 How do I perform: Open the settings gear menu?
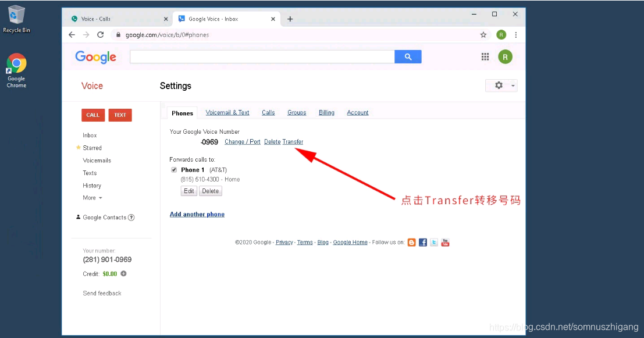click(x=501, y=86)
